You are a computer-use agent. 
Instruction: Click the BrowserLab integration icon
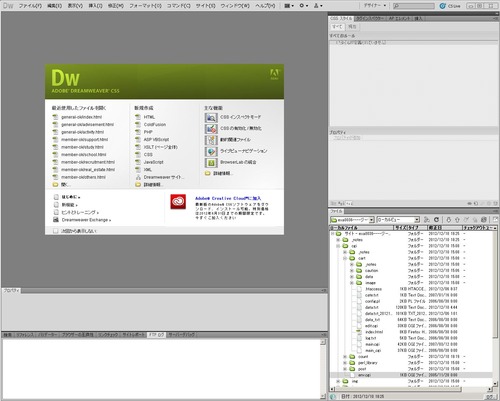211,163
